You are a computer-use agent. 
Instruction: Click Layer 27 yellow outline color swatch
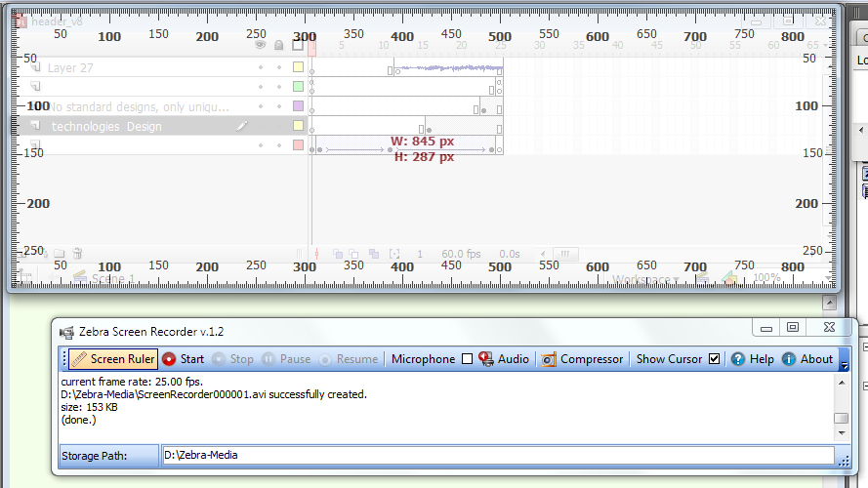[x=298, y=67]
